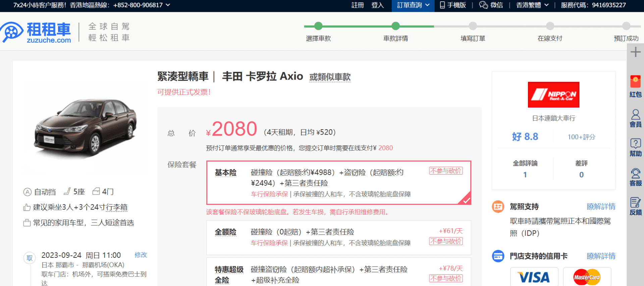Click the luggage icon beside 常见的家用车型
The width and height of the screenshot is (644, 286).
pos(27,223)
